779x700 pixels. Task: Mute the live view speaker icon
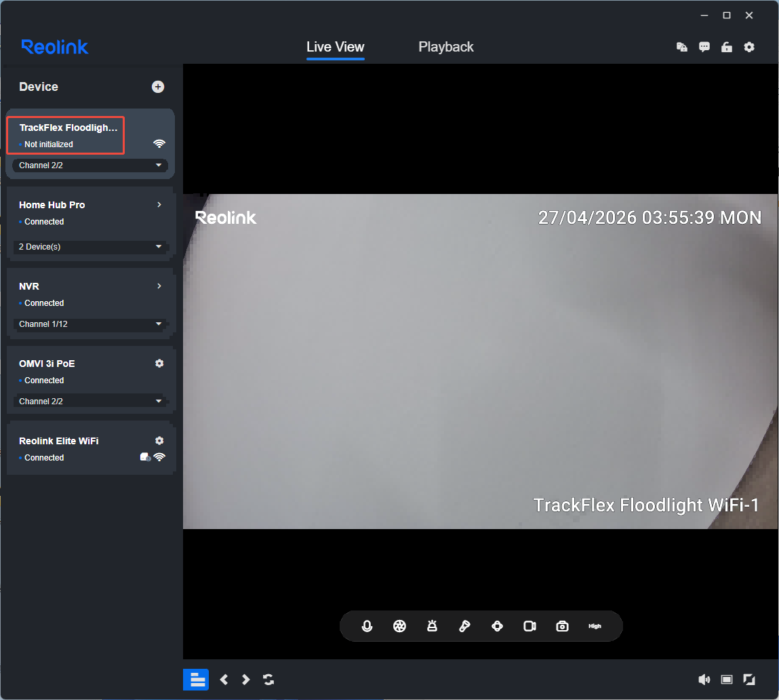click(704, 680)
